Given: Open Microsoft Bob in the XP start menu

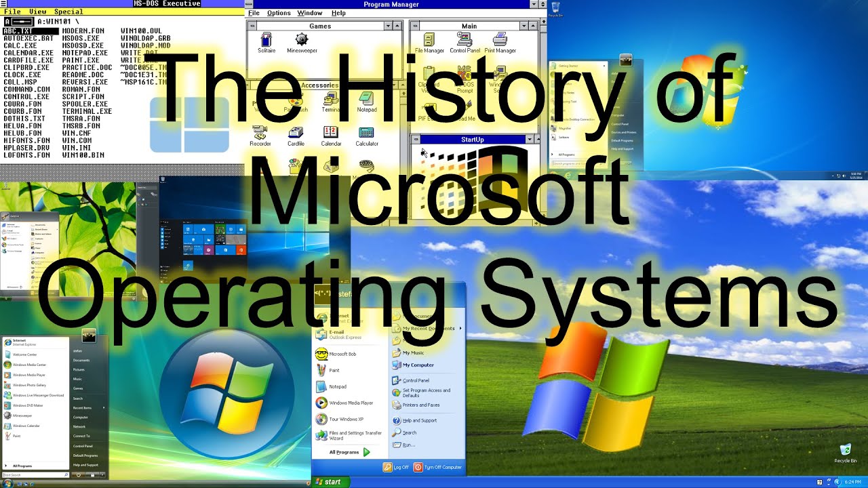Looking at the screenshot, I should pyautogui.click(x=336, y=354).
